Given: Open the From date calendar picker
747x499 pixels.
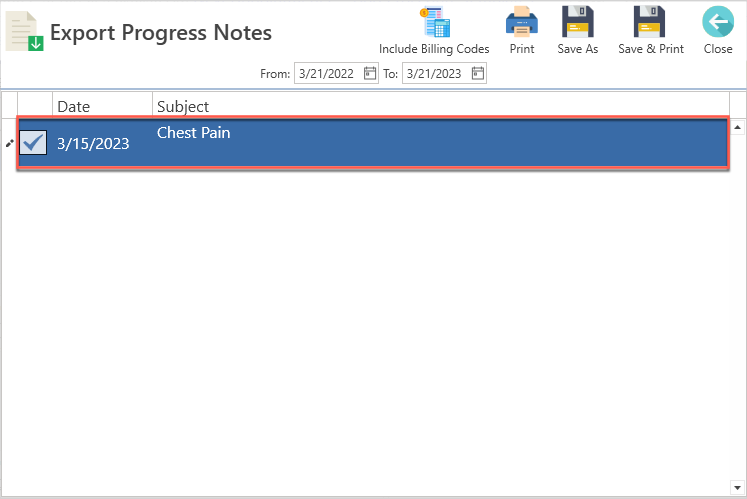Looking at the screenshot, I should click(x=370, y=73).
